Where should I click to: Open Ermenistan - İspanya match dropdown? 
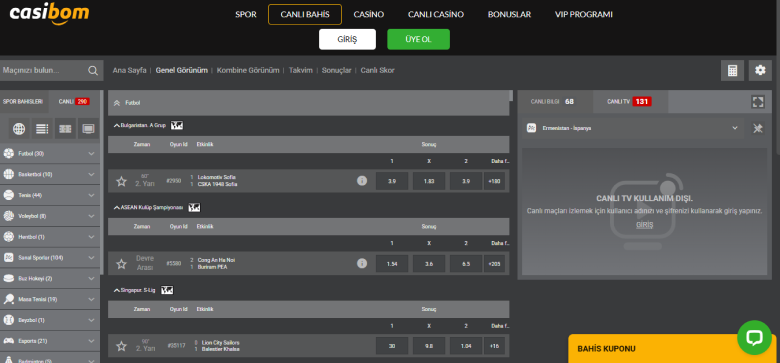[633, 128]
